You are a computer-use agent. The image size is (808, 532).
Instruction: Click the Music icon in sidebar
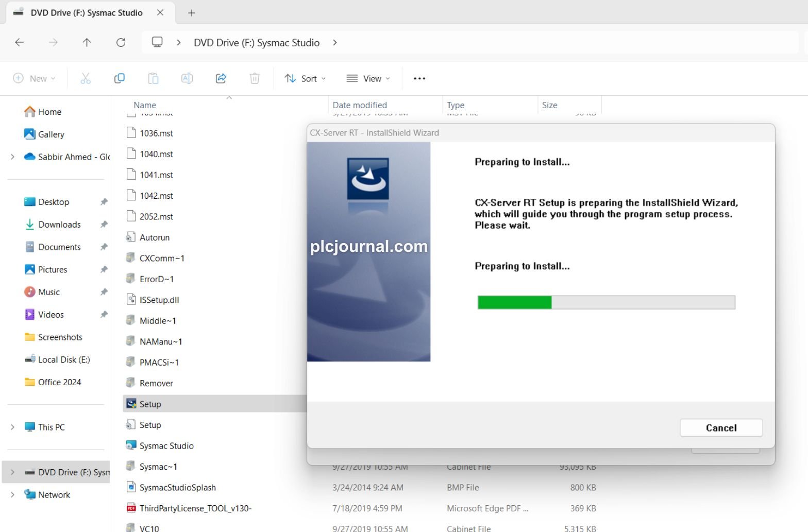click(30, 292)
